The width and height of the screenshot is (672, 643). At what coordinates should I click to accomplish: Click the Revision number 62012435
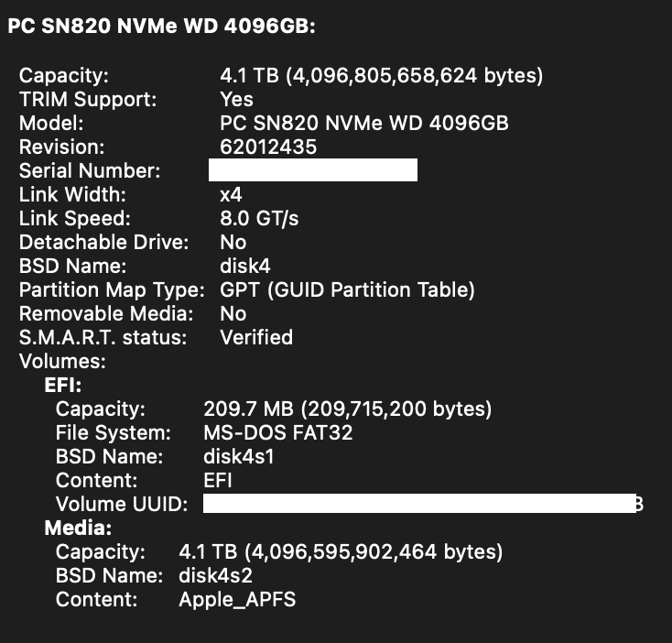coord(268,147)
